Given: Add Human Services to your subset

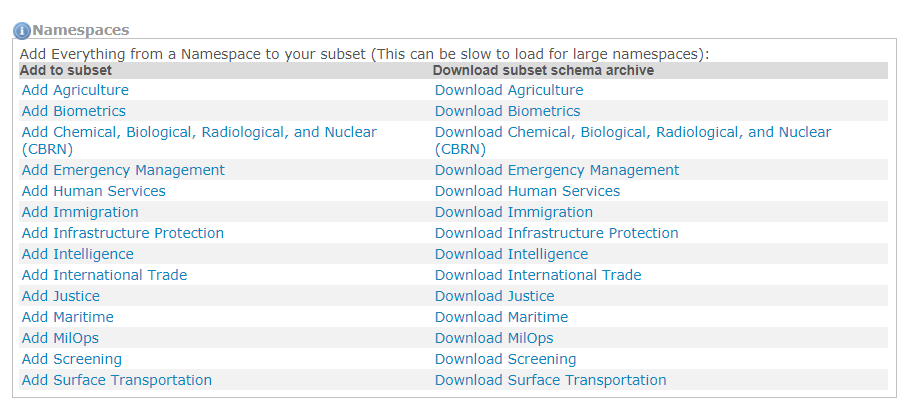Looking at the screenshot, I should tap(94, 191).
